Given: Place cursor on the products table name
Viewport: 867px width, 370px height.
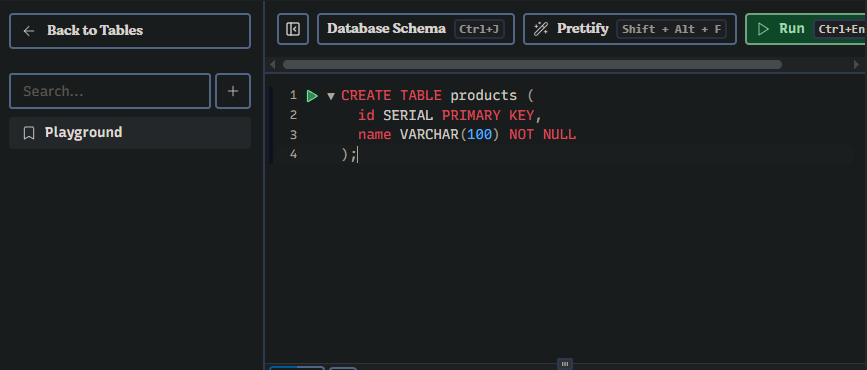Looking at the screenshot, I should pyautogui.click(x=483, y=96).
